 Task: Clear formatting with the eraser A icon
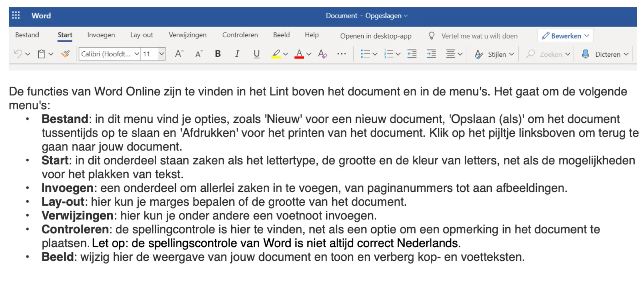pos(322,54)
